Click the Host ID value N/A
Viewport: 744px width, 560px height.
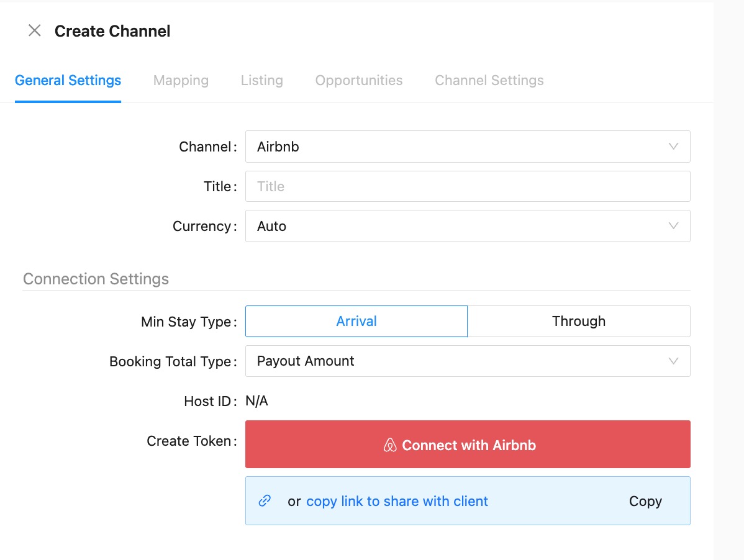pyautogui.click(x=256, y=401)
